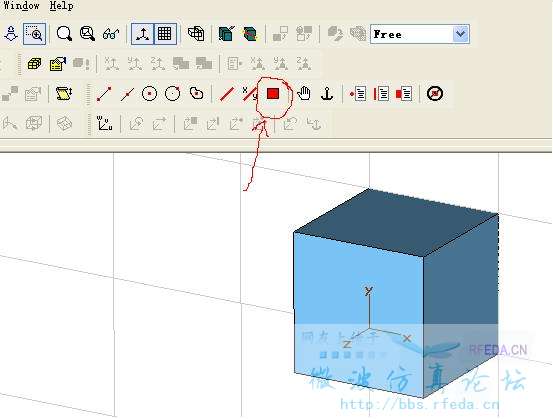The width and height of the screenshot is (553, 419).
Task: Pick circle center point tool
Action: click(150, 94)
